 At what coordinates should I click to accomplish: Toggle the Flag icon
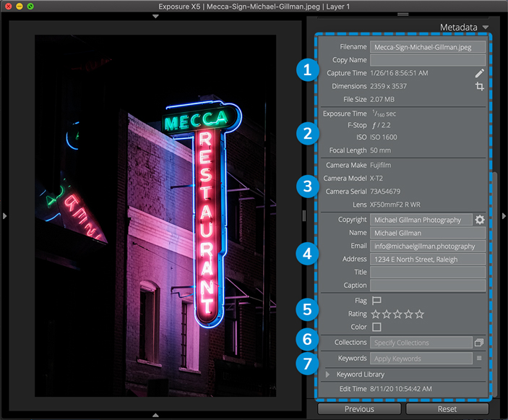(x=376, y=301)
